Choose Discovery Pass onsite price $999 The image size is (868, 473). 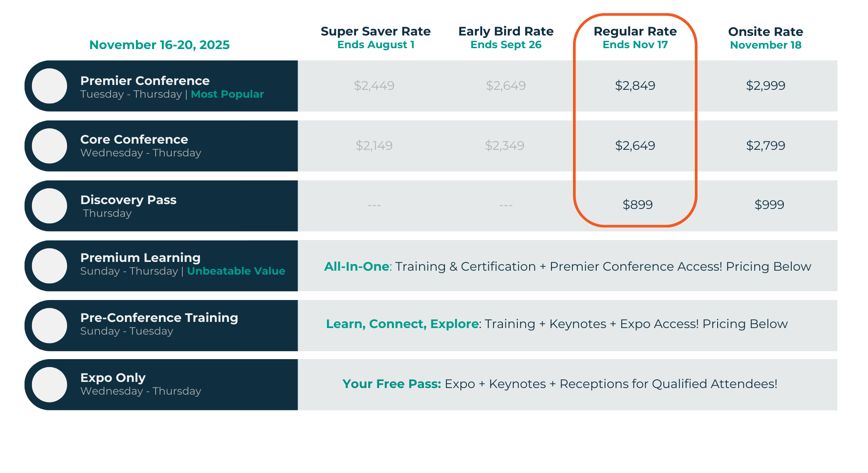(x=769, y=205)
